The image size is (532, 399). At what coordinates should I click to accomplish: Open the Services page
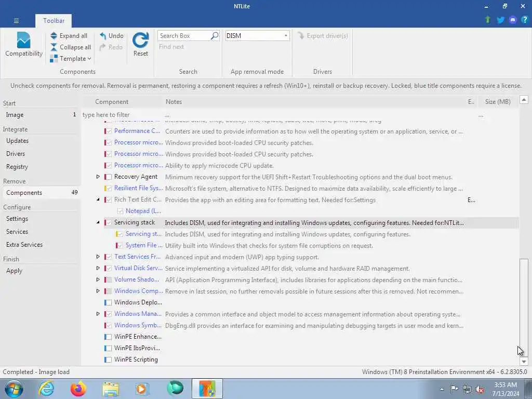(x=40, y=232)
